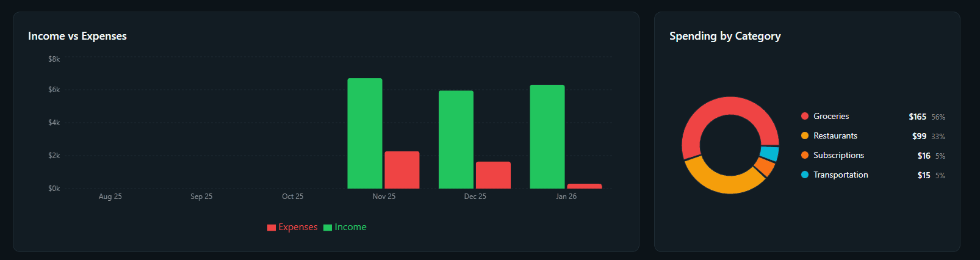Select Dec 25 green income bar

coord(456,140)
